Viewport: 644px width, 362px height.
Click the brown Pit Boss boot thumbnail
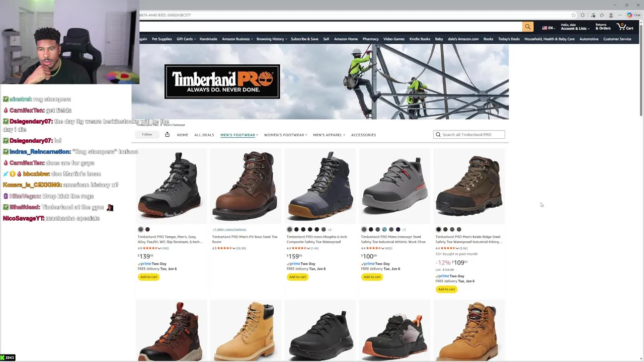[245, 186]
